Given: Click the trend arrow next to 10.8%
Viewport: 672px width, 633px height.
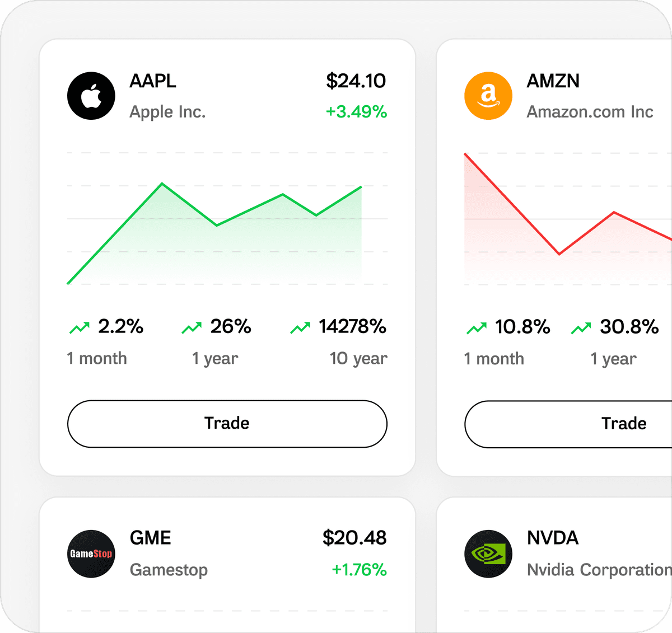Looking at the screenshot, I should 477,327.
